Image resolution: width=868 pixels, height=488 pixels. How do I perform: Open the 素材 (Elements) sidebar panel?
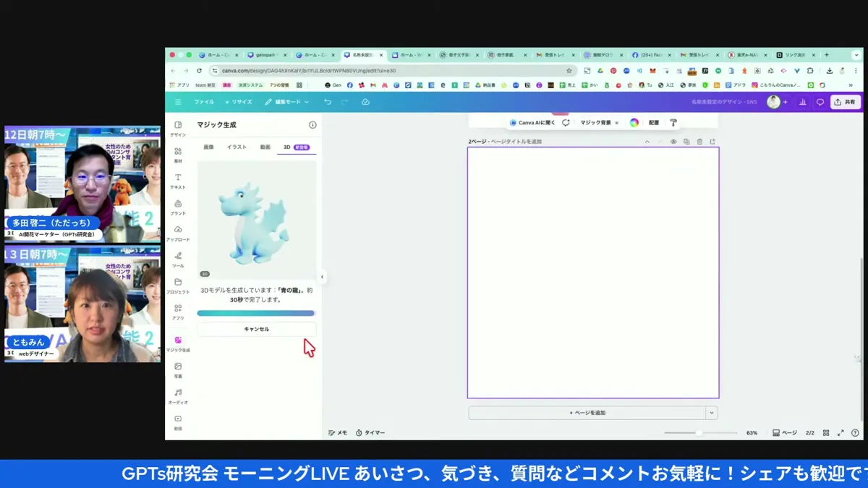(178, 155)
